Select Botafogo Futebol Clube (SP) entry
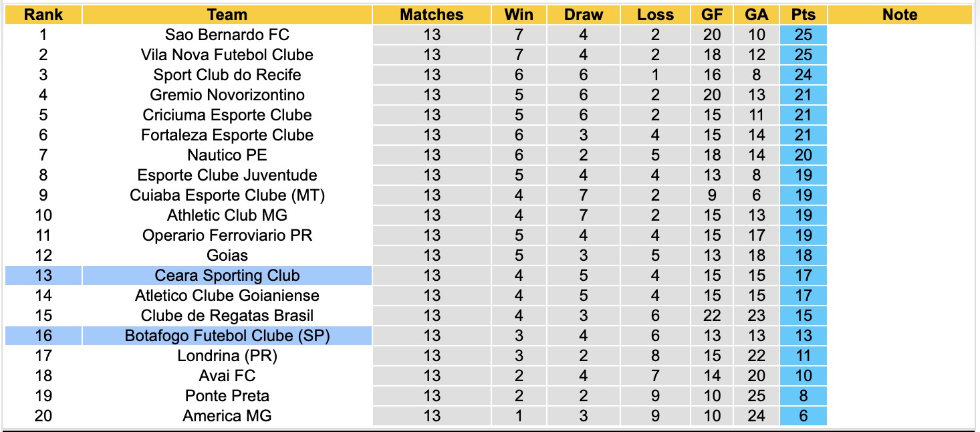 point(227,336)
